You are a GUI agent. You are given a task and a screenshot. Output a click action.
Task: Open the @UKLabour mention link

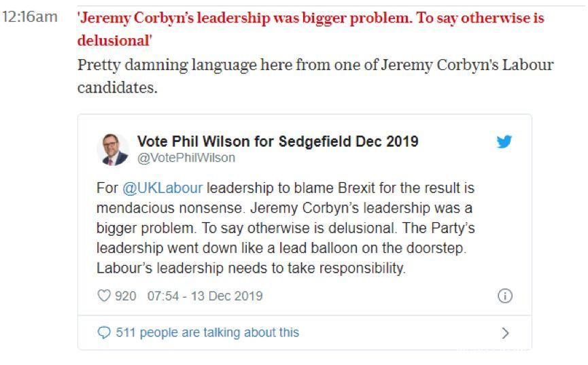click(162, 187)
